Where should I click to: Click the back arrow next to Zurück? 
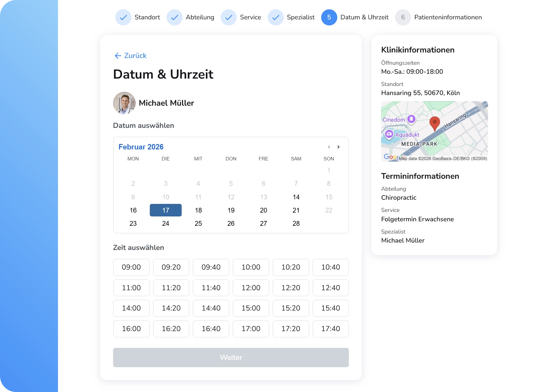click(118, 56)
